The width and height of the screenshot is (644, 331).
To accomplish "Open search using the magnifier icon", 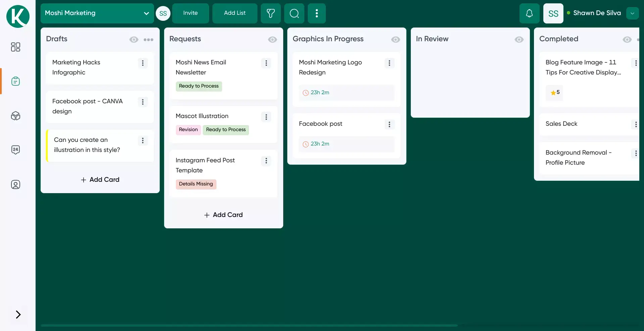I will click(x=294, y=13).
